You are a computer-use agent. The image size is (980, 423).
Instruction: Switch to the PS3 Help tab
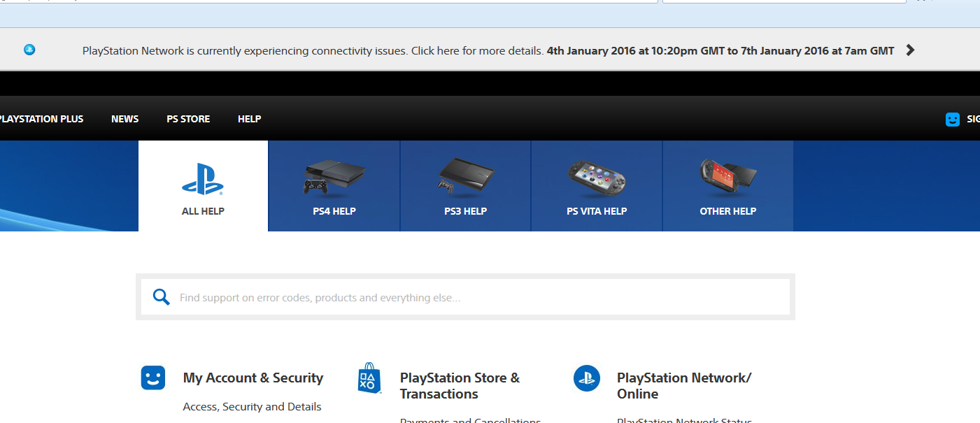click(466, 186)
